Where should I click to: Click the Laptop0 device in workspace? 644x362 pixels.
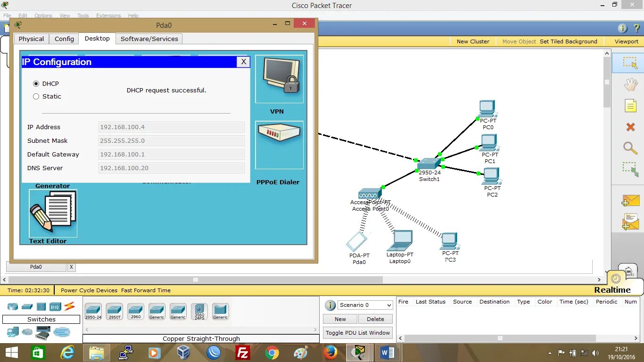[400, 240]
